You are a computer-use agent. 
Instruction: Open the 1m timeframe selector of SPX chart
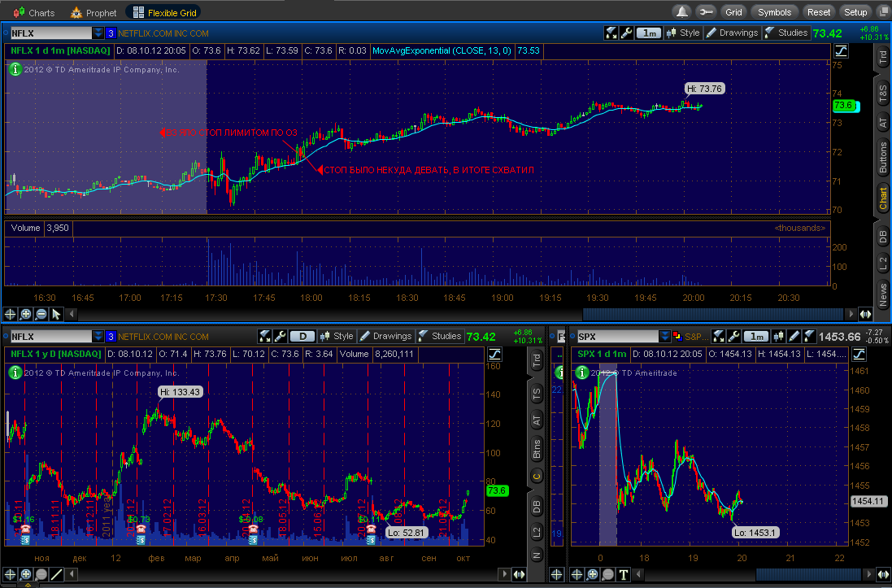(756, 337)
